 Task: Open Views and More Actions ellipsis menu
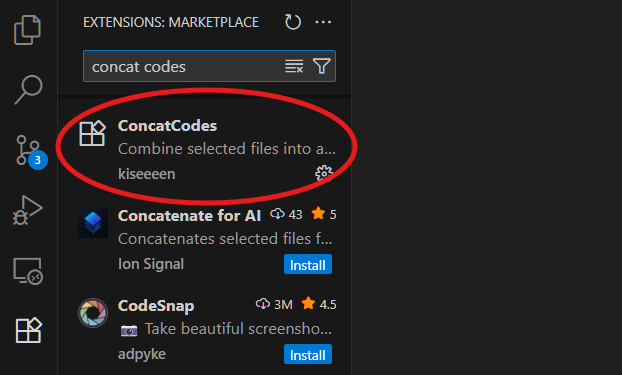tap(323, 22)
